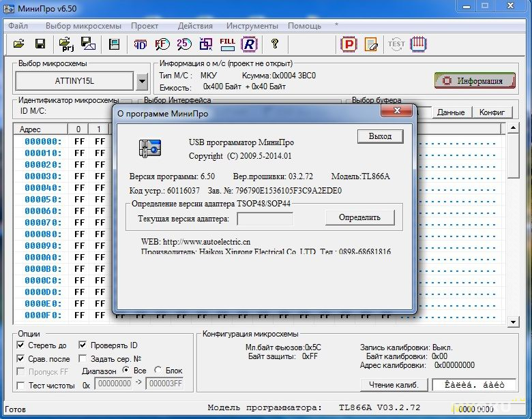Click the address row 000000:
532x419 pixels.
pyautogui.click(x=43, y=141)
